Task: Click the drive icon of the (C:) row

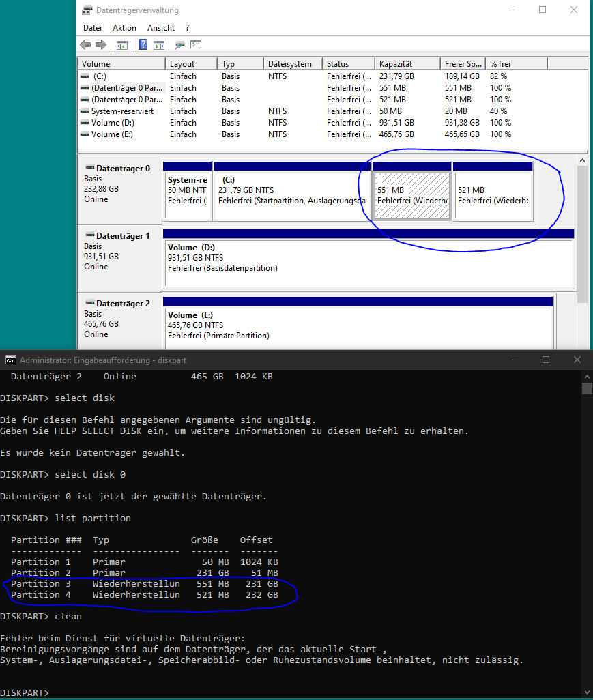Action: point(85,76)
